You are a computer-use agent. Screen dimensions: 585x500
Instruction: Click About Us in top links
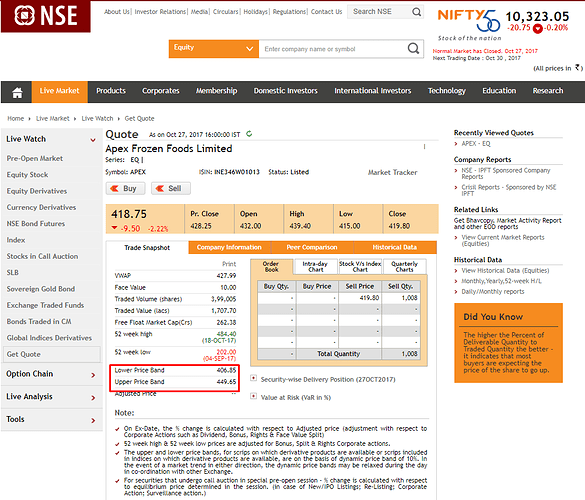point(117,12)
